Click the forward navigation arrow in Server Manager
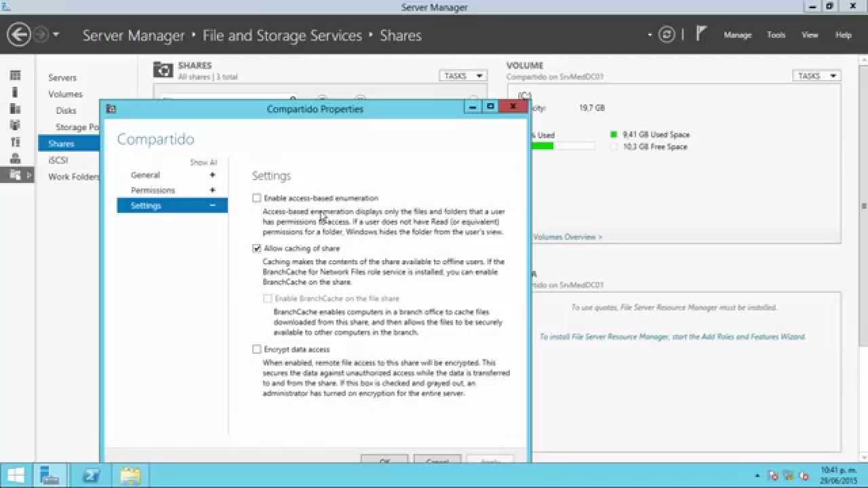The width and height of the screenshot is (868, 488). coord(40,35)
